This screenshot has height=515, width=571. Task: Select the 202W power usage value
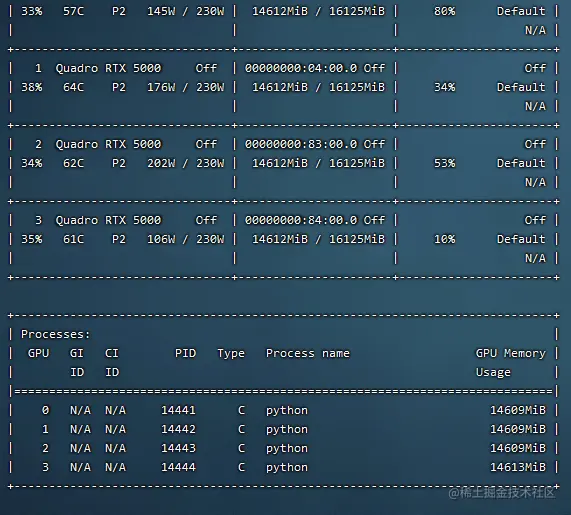[161, 163]
